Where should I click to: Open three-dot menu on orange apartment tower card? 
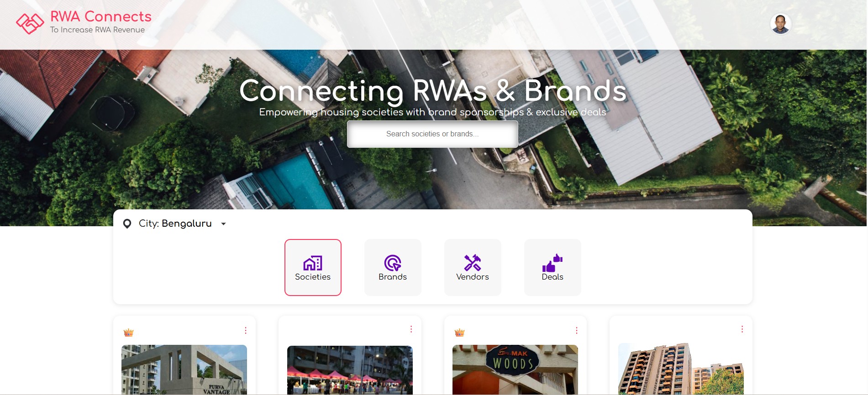pos(742,329)
